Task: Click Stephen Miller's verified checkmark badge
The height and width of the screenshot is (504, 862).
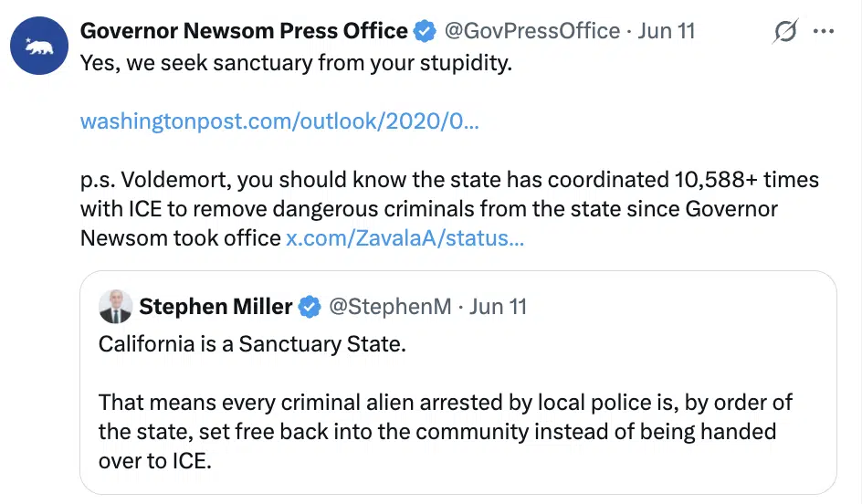Action: (310, 307)
